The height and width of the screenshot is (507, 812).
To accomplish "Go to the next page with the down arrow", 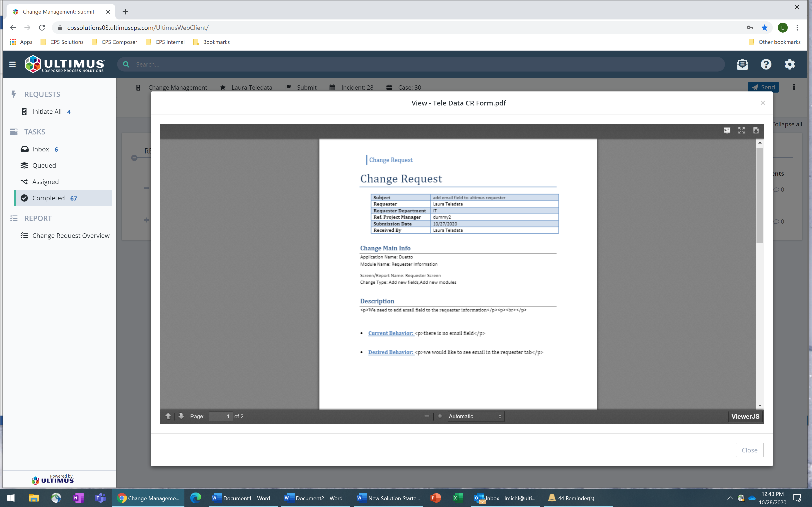I will pyautogui.click(x=181, y=416).
